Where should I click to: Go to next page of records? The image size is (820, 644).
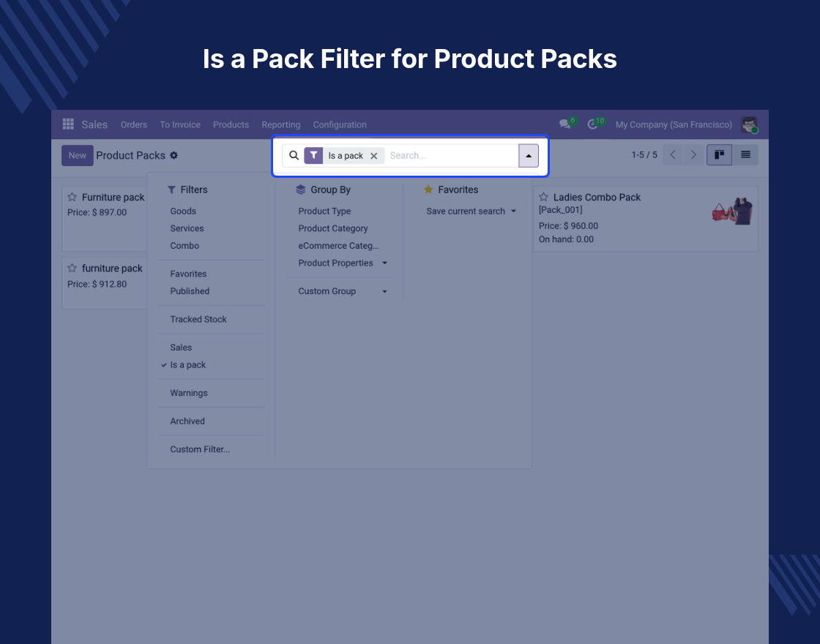[693, 154]
